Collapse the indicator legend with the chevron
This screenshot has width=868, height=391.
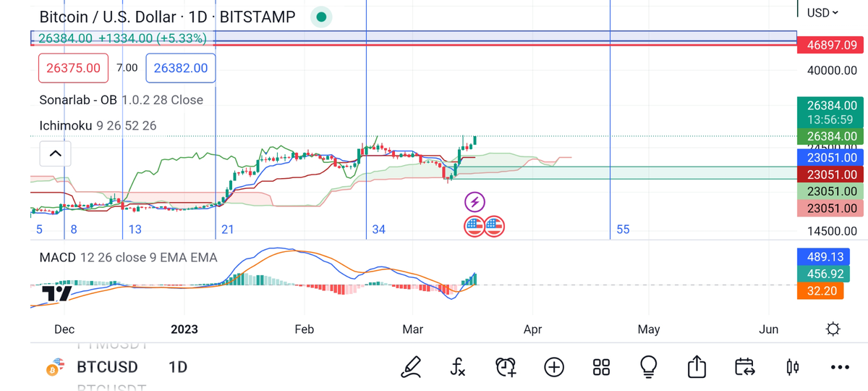[55, 154]
